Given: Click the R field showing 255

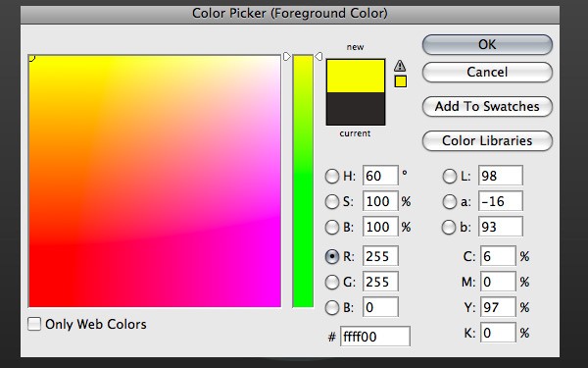Looking at the screenshot, I should (x=380, y=256).
